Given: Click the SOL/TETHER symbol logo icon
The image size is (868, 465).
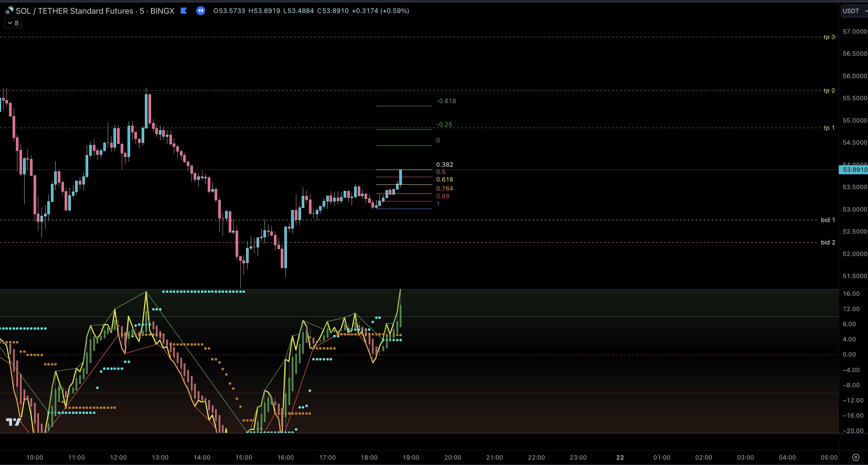Looking at the screenshot, I should [9, 11].
